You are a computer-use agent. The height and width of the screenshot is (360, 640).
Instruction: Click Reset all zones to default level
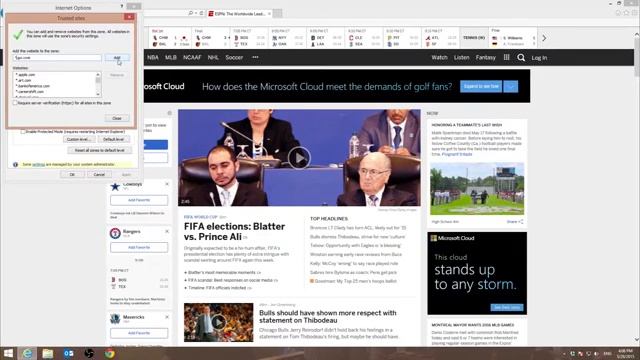100,150
